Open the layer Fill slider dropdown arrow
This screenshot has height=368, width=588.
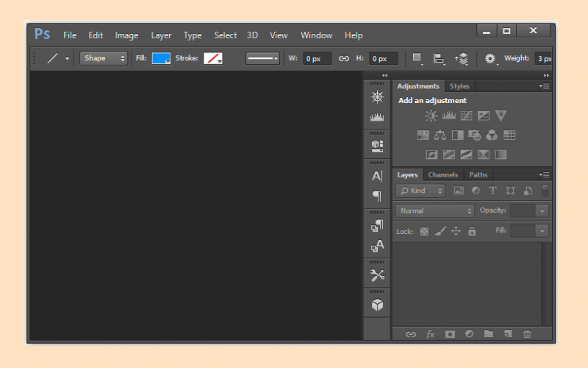tap(542, 231)
